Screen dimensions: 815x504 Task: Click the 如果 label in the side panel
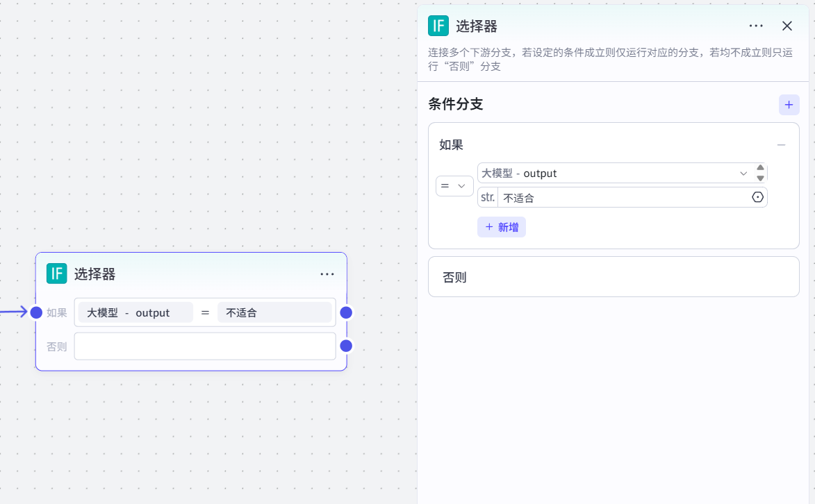click(x=451, y=145)
